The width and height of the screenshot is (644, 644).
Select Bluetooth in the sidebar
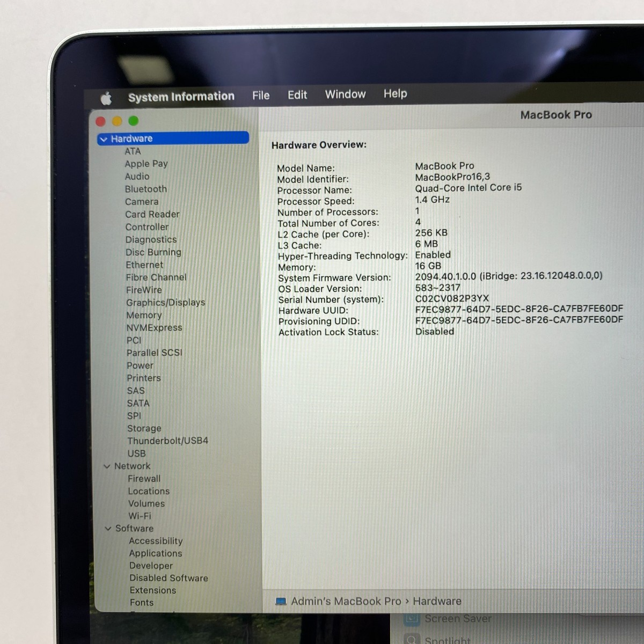pyautogui.click(x=146, y=189)
